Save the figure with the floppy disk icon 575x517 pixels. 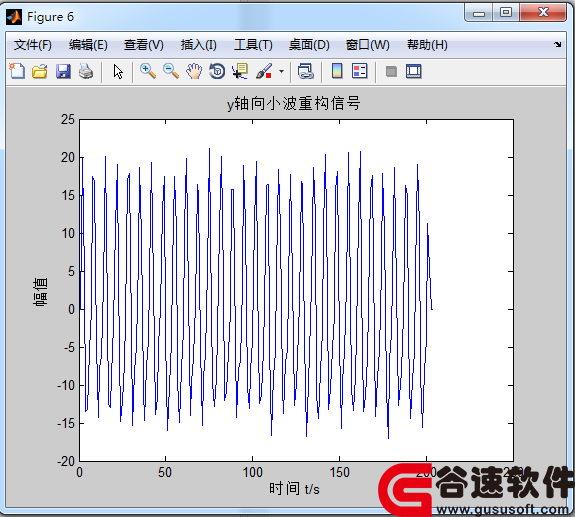[63, 71]
